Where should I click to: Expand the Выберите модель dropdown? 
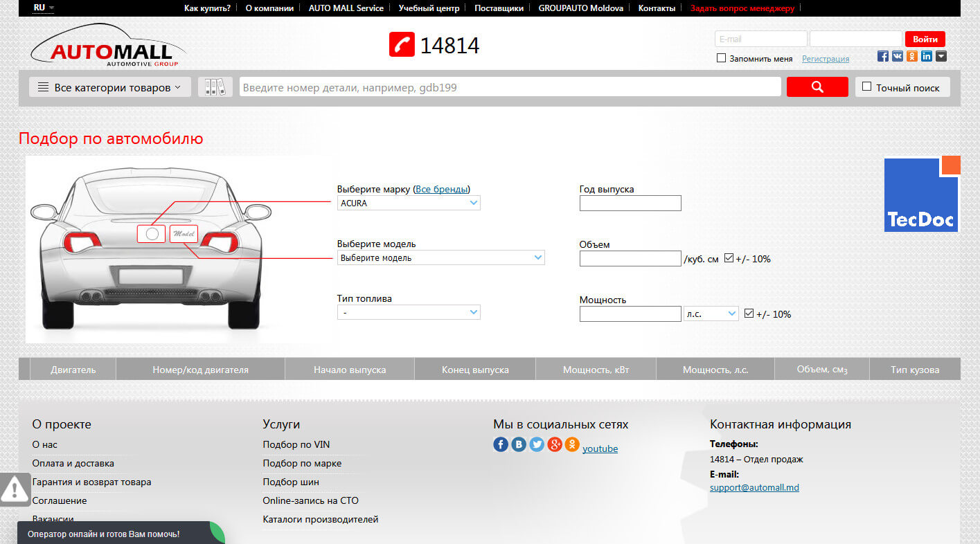pyautogui.click(x=440, y=257)
